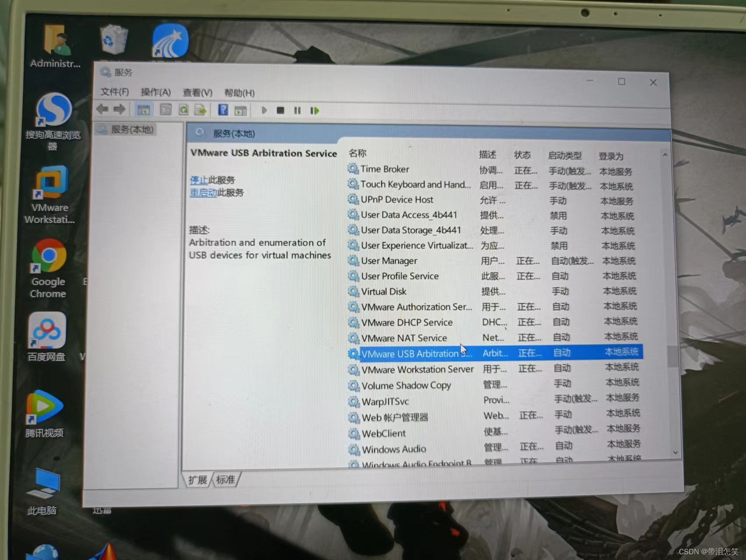746x560 pixels.
Task: Click the Export List toolbar icon
Action: [201, 110]
